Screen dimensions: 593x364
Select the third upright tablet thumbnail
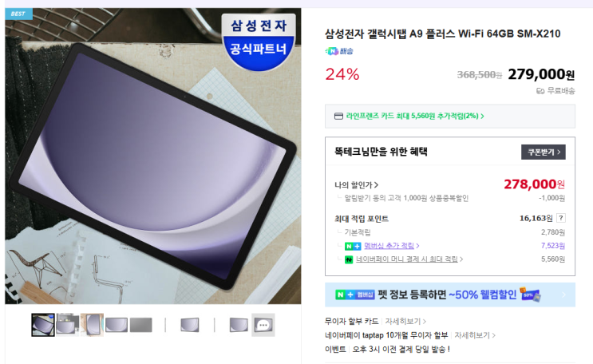coord(92,325)
